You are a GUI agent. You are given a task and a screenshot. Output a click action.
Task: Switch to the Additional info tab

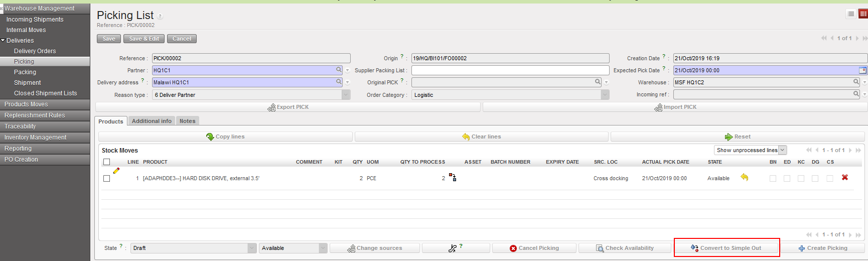pyautogui.click(x=152, y=121)
